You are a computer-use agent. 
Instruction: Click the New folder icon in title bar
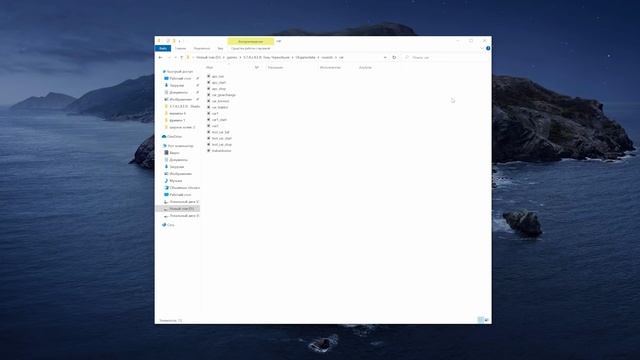click(174, 41)
